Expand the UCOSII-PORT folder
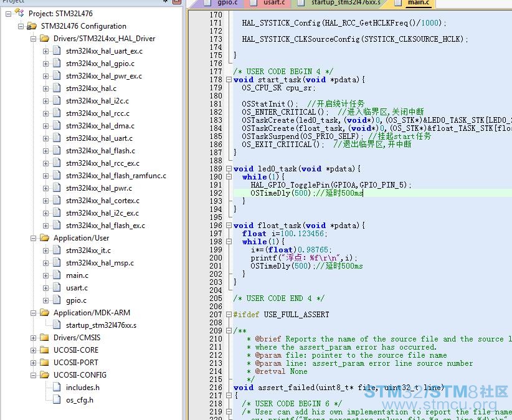The image size is (512, 420). (x=33, y=363)
